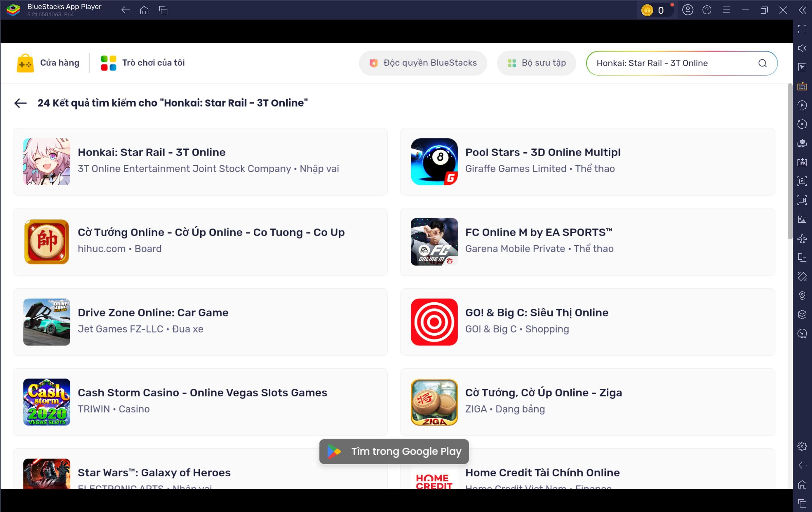Open Cờ Tướng Online - Cờ Úp Online result
The image size is (812, 512).
point(200,242)
